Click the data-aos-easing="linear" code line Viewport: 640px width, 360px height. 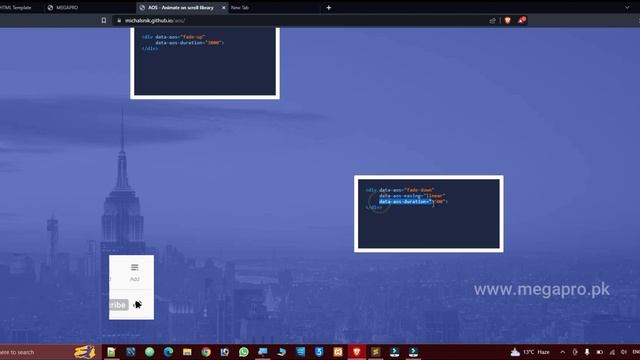tap(412, 196)
